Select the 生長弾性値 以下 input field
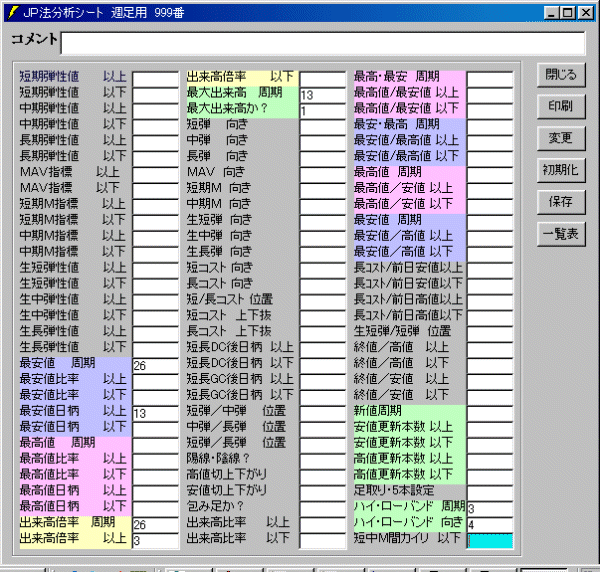The image size is (600, 572). 156,350
